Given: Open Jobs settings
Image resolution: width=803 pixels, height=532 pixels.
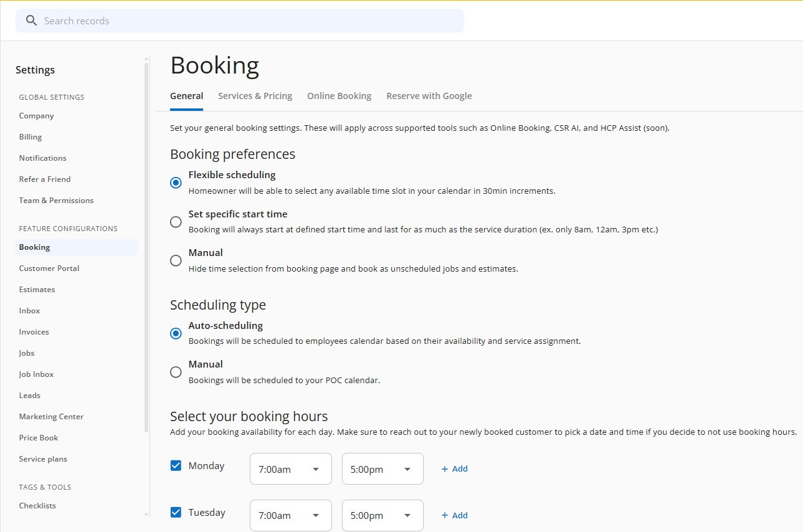Looking at the screenshot, I should click(x=27, y=353).
